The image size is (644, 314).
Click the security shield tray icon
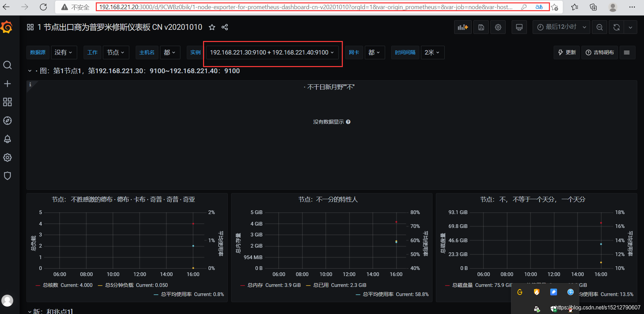(x=537, y=292)
